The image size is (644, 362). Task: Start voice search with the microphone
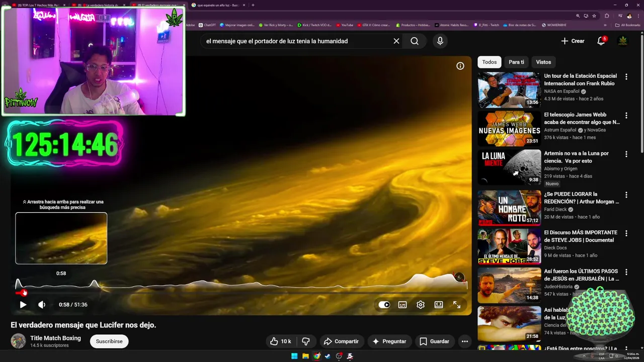click(440, 41)
